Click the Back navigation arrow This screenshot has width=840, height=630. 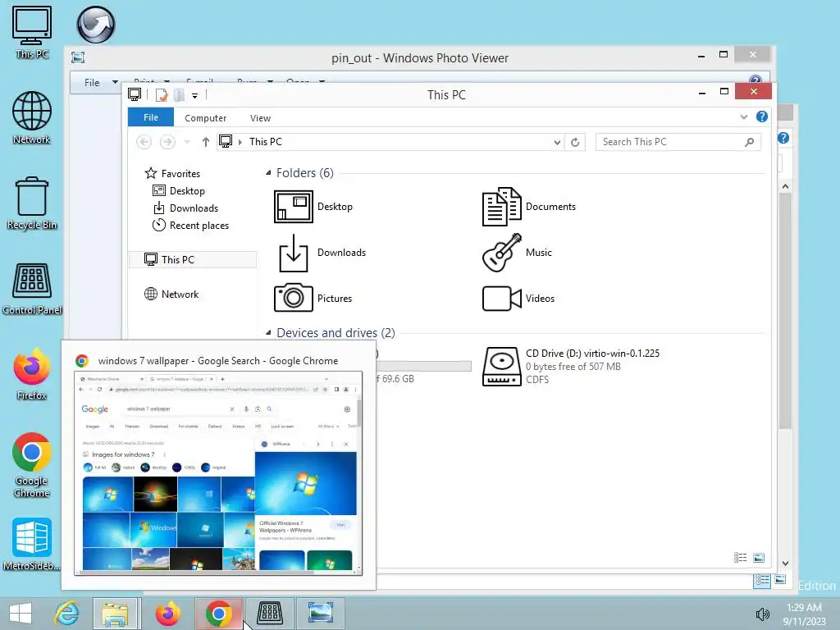pyautogui.click(x=144, y=142)
